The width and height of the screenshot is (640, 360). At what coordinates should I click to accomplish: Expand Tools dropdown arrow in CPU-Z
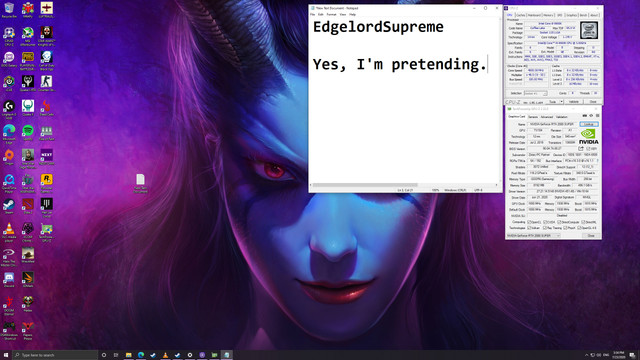pyautogui.click(x=562, y=102)
